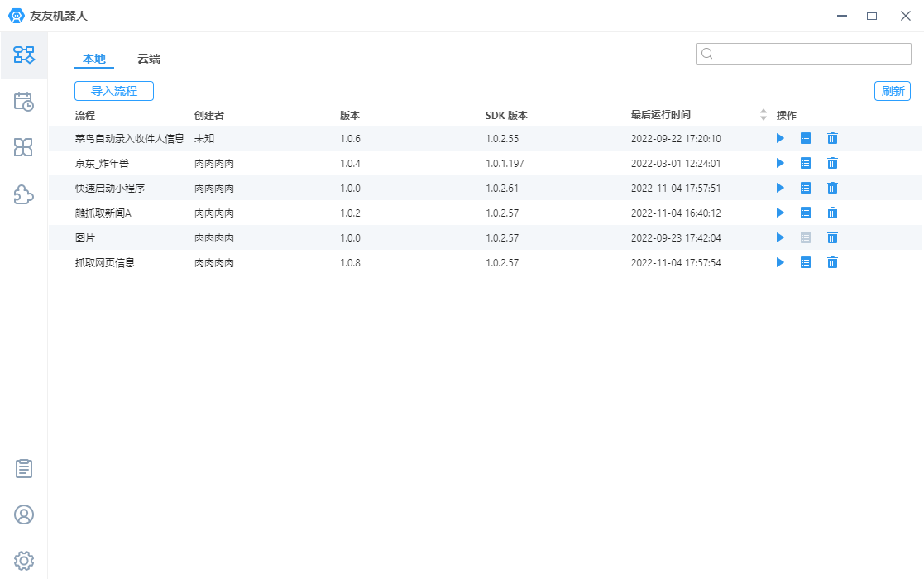Viewport: 924px width, 579px height.
Task: Open the four-petal apps sidebar icon
Action: 24,148
